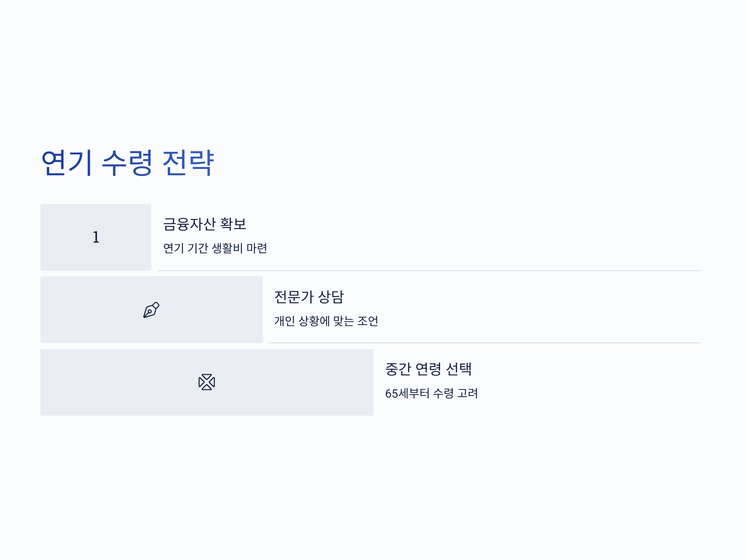
Task: Click the heading 중간 연령 선택
Action: tap(428, 369)
